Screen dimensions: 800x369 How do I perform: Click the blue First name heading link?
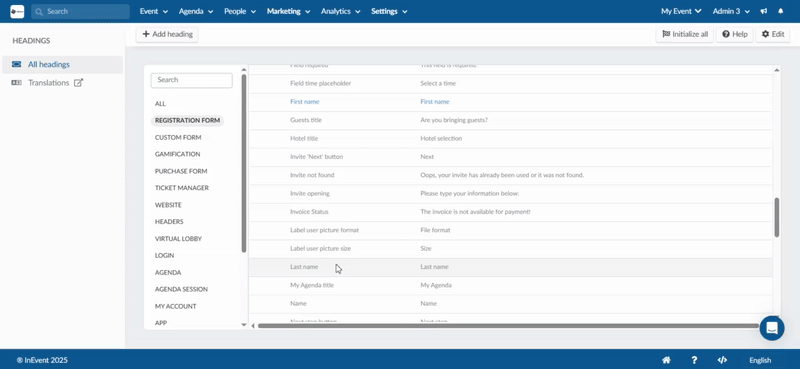[x=305, y=102]
